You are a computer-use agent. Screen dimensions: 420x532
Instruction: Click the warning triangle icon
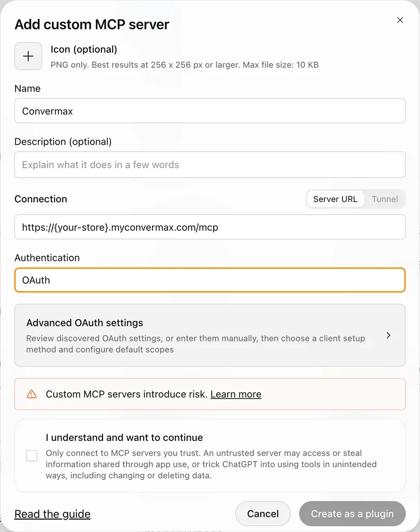(32, 394)
